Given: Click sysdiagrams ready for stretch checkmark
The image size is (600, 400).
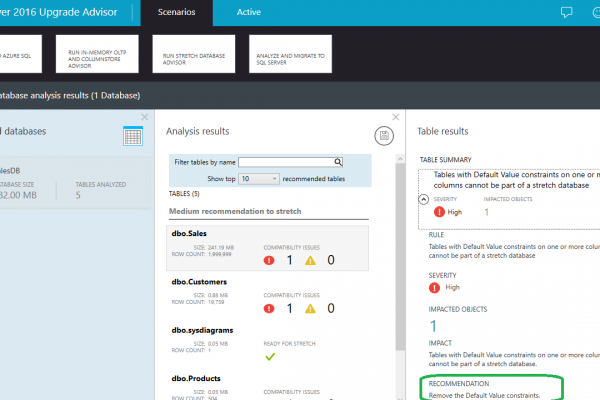Looking at the screenshot, I should [x=270, y=357].
